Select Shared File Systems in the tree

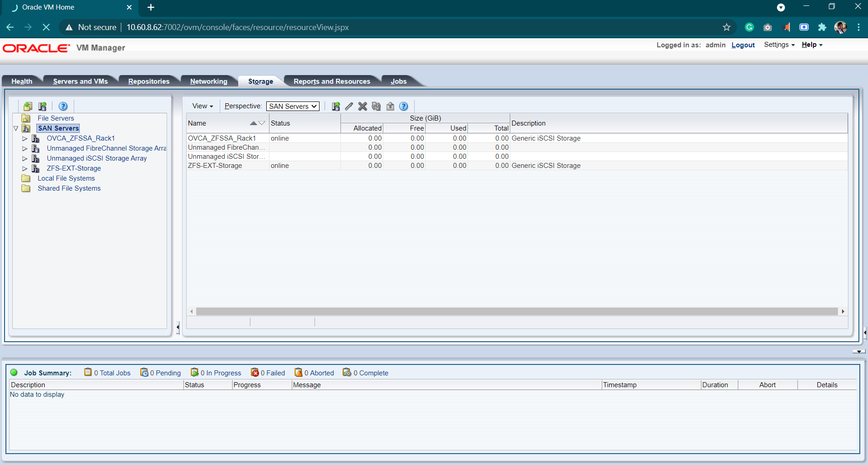point(69,188)
